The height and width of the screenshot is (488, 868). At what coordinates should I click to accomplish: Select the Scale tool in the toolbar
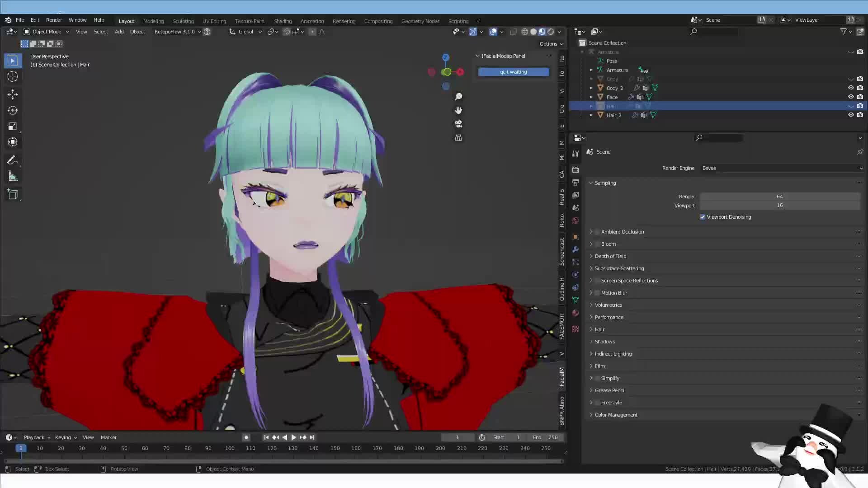coord(13,126)
